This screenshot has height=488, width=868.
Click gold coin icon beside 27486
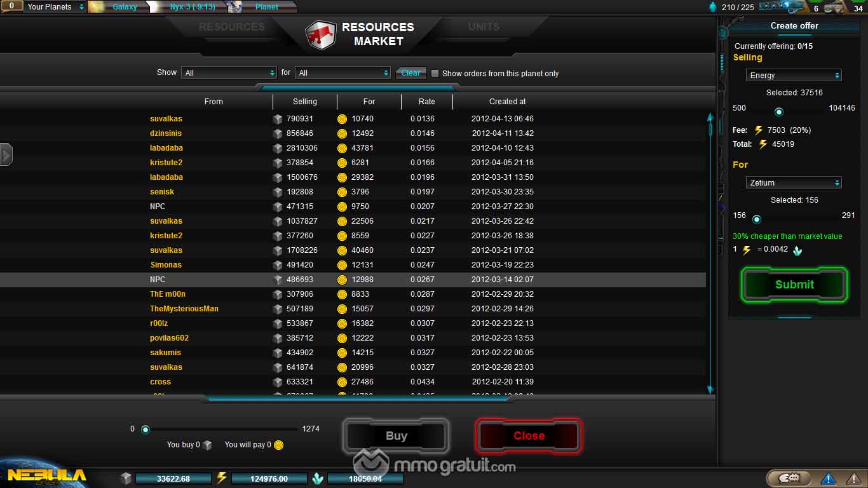[x=342, y=382]
